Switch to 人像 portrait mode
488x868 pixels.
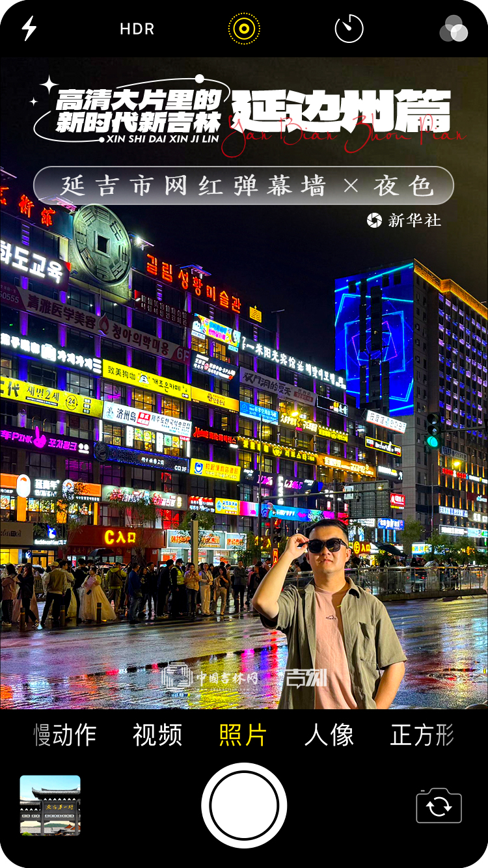point(329,735)
